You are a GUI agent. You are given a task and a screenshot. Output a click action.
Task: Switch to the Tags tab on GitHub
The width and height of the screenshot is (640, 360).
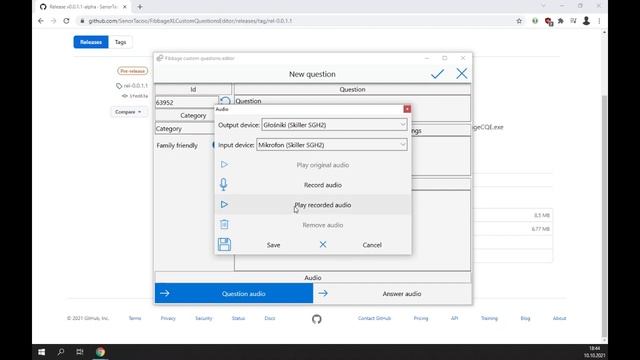(x=120, y=42)
